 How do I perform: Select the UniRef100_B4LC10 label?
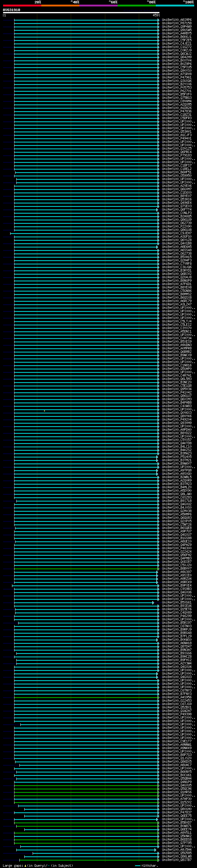pos(176,447)
